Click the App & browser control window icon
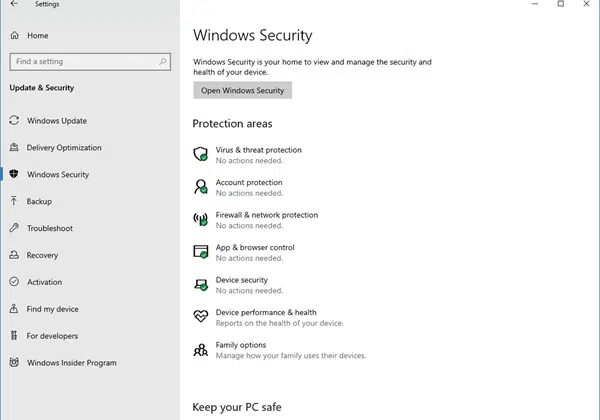 pyautogui.click(x=201, y=252)
